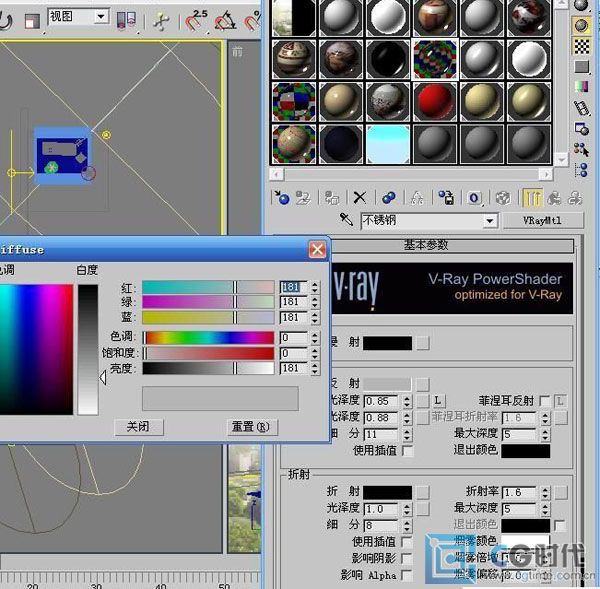Image resolution: width=600 pixels, height=589 pixels.
Task: Toggle 使用插值 checkbox in 折射 section
Action: 407,541
